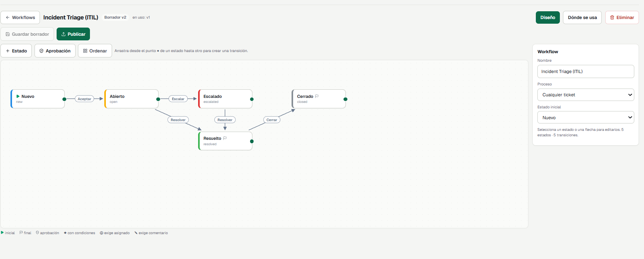The image size is (644, 259).
Task: Click the final flag icon on Cerrado
Action: tap(317, 96)
